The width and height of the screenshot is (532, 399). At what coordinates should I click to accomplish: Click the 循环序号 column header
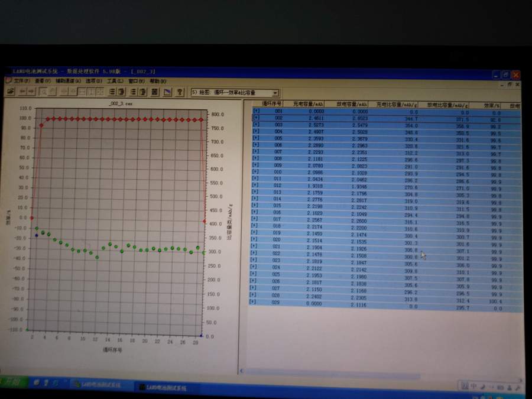272,103
